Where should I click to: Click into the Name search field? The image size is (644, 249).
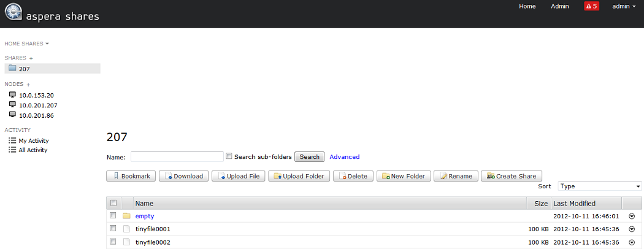(x=177, y=156)
